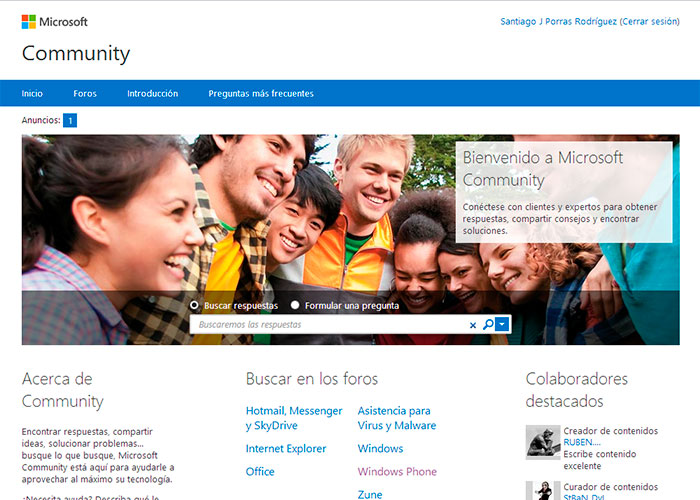Open the Internet Explorer forum link
The width and height of the screenshot is (700, 500).
286,449
